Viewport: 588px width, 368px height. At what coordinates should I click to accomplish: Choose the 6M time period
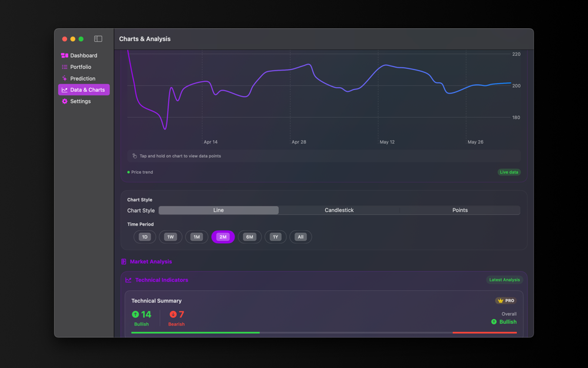pos(249,237)
